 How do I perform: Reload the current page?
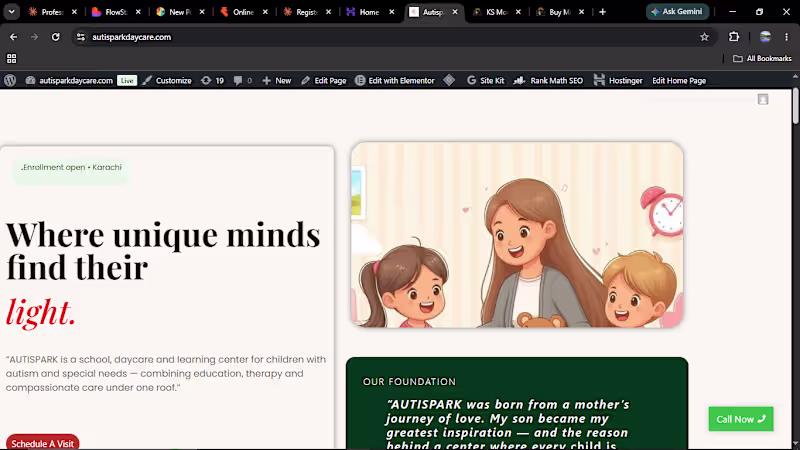(x=56, y=37)
